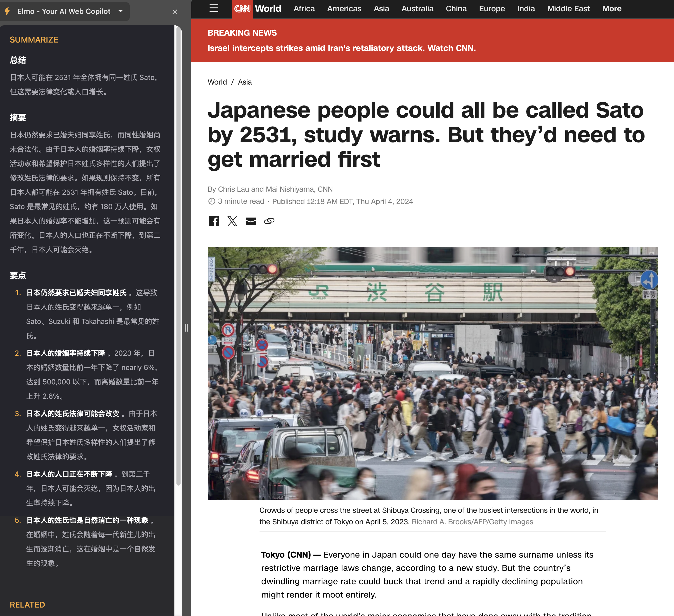
Task: Copy article link icon
Action: pyautogui.click(x=269, y=221)
